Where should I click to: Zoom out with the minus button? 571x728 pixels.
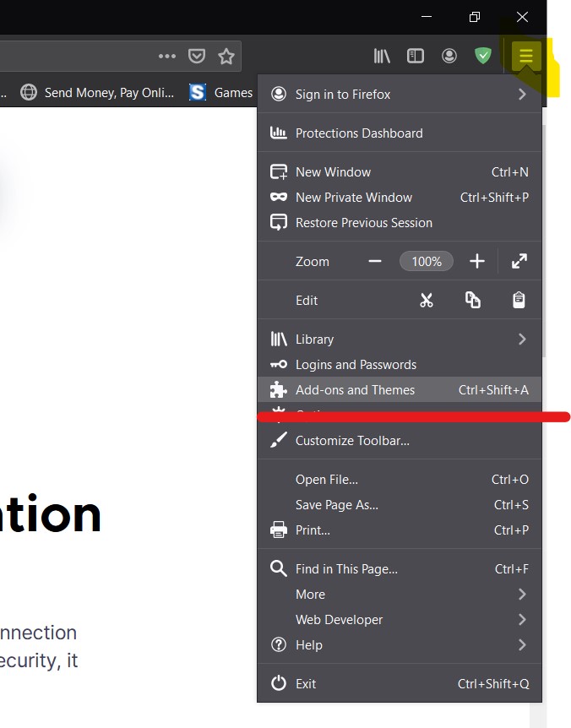click(x=375, y=262)
